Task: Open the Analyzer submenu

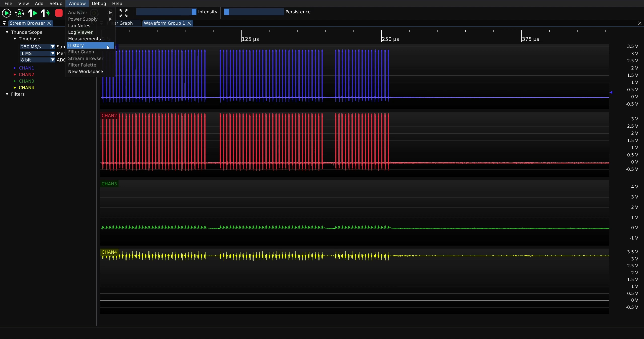Action: pyautogui.click(x=90, y=13)
